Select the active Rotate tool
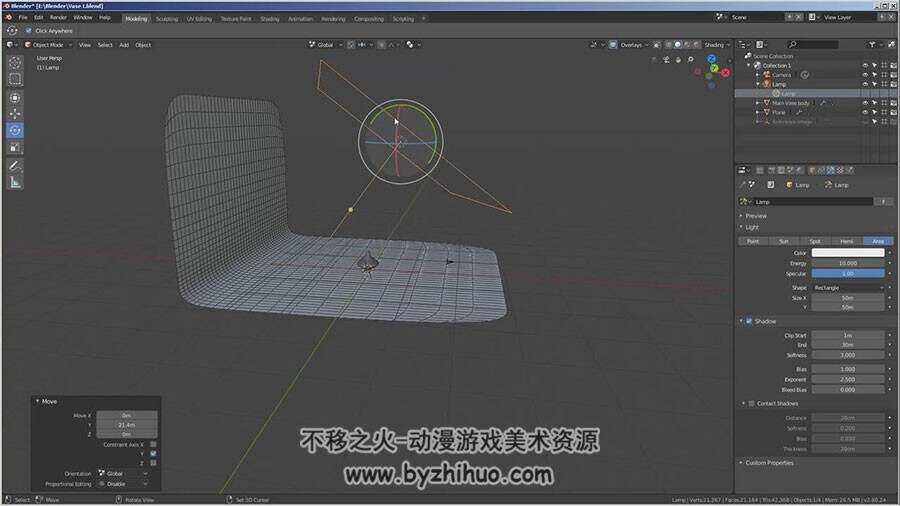Screen dimensions: 900x506 click(15, 130)
